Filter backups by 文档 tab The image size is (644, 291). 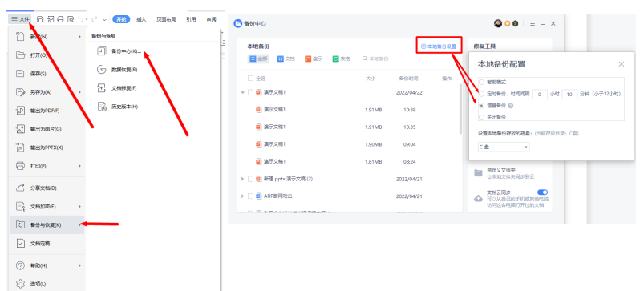[286, 59]
